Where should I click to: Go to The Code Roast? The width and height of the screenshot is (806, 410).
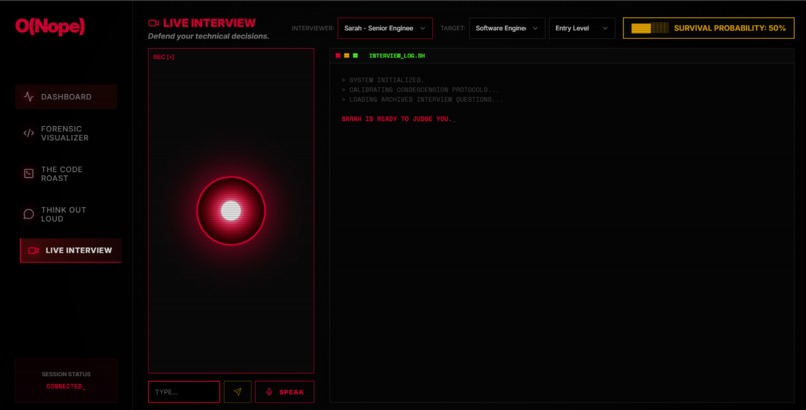tap(66, 174)
